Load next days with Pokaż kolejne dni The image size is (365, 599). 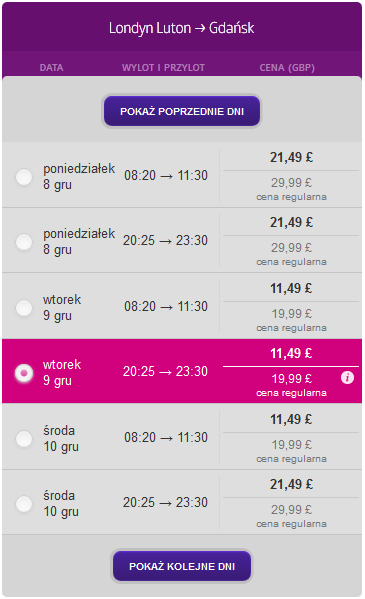(182, 566)
